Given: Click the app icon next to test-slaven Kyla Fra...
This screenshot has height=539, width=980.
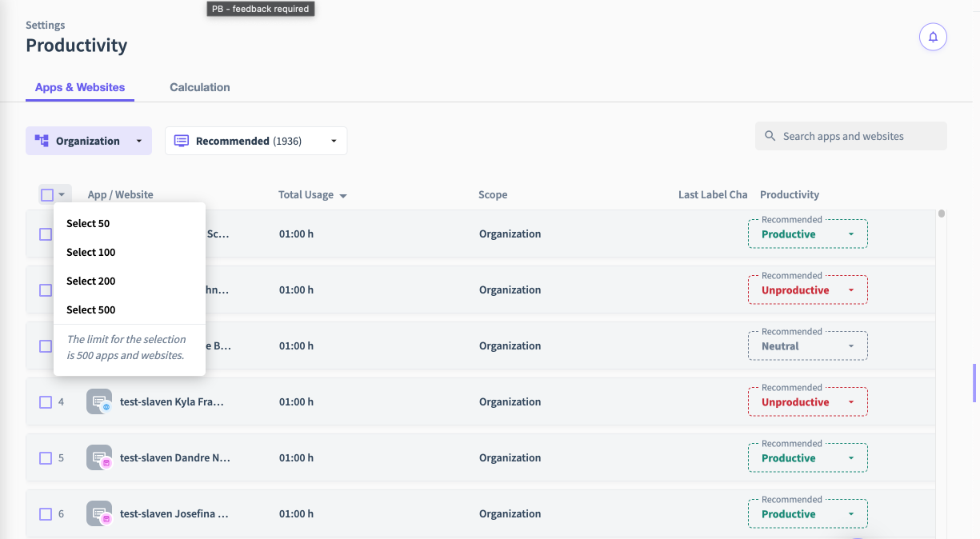Looking at the screenshot, I should pyautogui.click(x=98, y=401).
